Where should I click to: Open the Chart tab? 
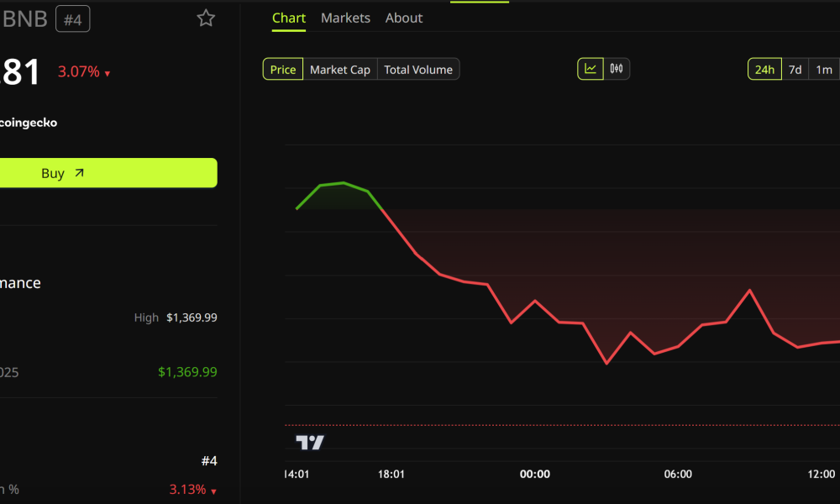289,18
